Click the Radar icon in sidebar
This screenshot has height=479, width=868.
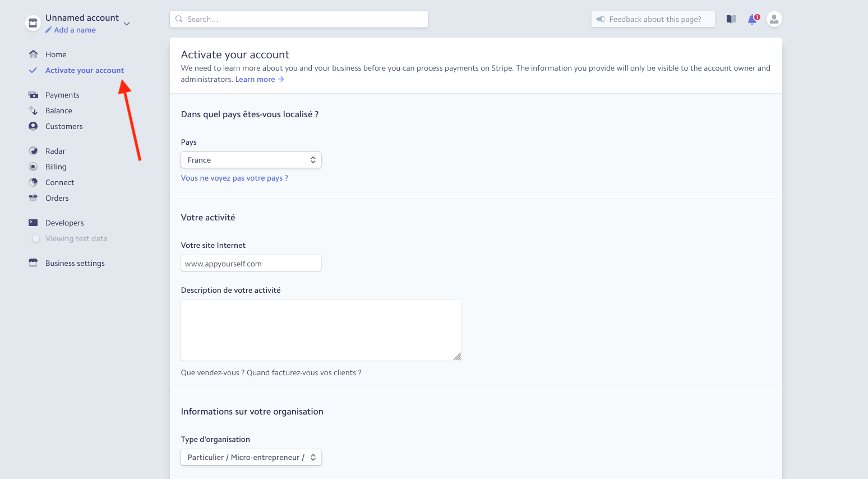(33, 151)
